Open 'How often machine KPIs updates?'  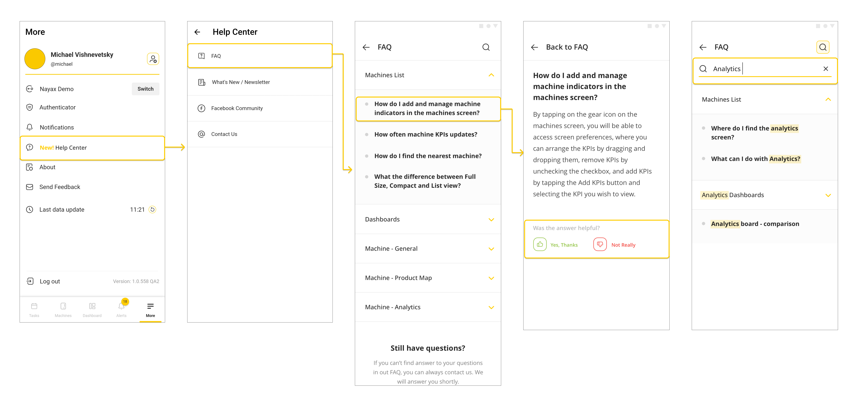click(426, 135)
